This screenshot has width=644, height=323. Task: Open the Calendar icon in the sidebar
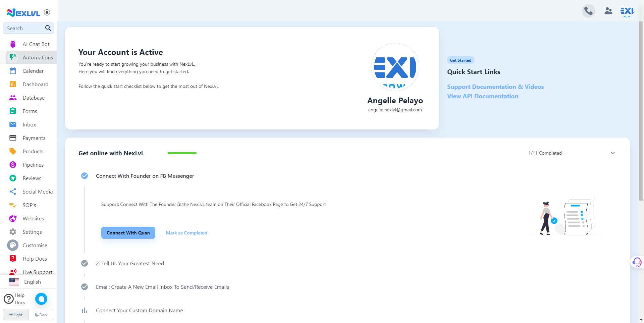(x=13, y=71)
